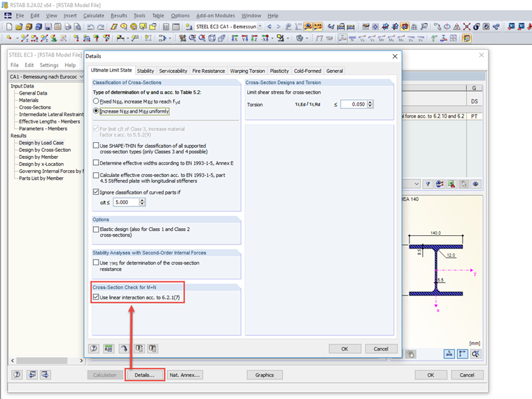Image resolution: width=532 pixels, height=399 pixels.
Task: Click the Nat. Annex... button
Action: point(185,375)
